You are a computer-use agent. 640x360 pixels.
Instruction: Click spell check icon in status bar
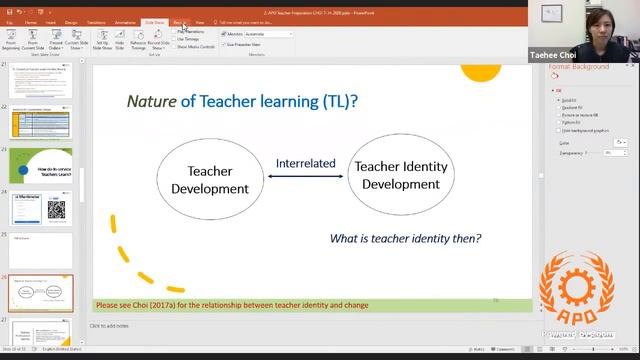34,349
